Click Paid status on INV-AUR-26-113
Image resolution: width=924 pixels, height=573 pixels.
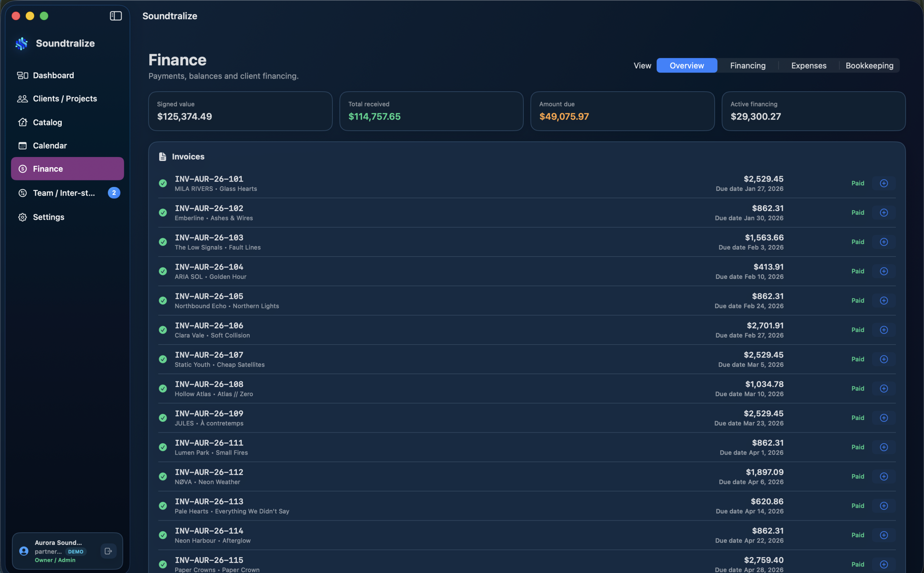coord(858,506)
